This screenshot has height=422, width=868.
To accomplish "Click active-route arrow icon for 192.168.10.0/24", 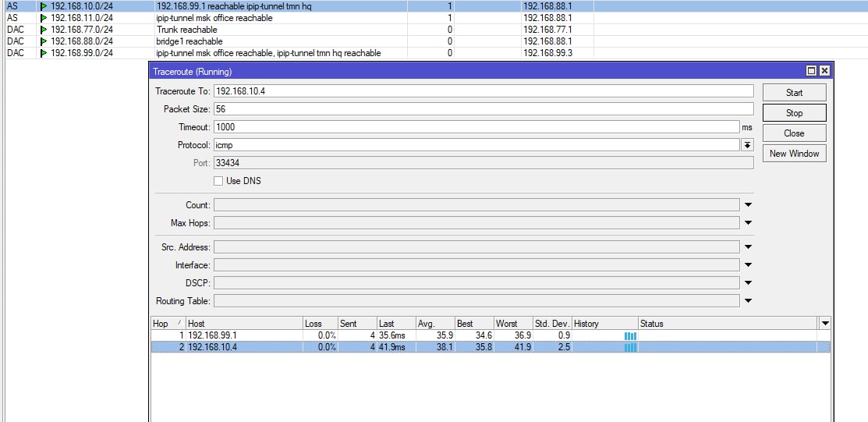I will [x=44, y=6].
